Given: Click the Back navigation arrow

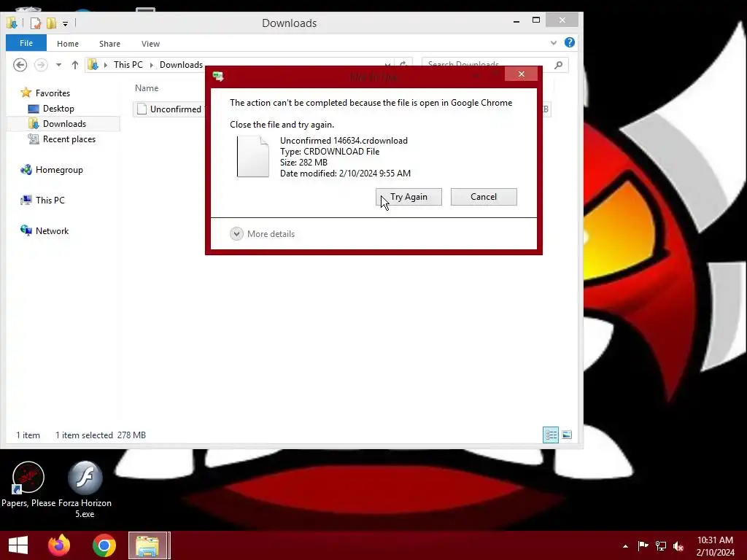Looking at the screenshot, I should coord(20,65).
